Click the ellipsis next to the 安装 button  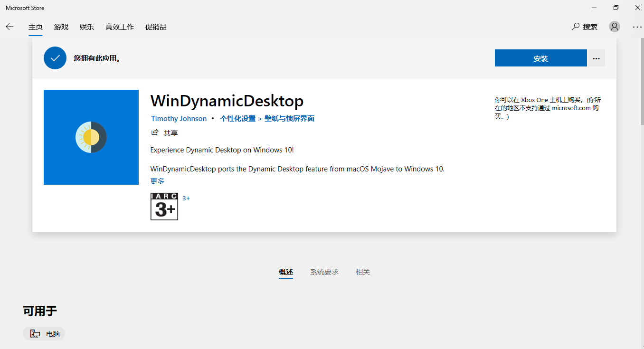pos(596,57)
